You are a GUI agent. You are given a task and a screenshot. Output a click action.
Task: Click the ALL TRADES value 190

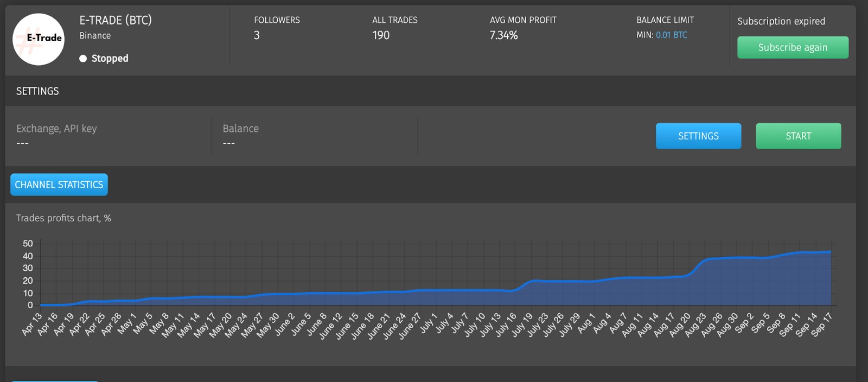coord(381,35)
